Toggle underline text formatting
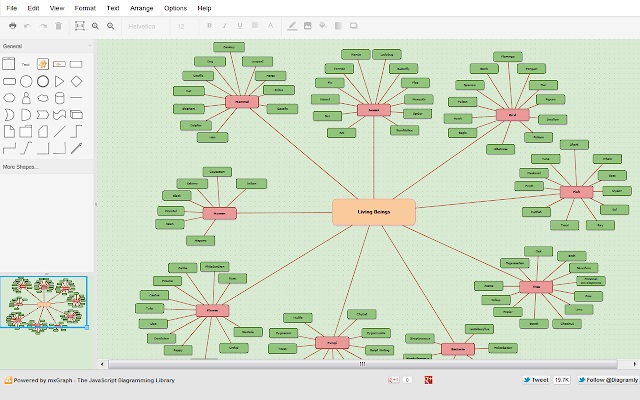 [240, 26]
